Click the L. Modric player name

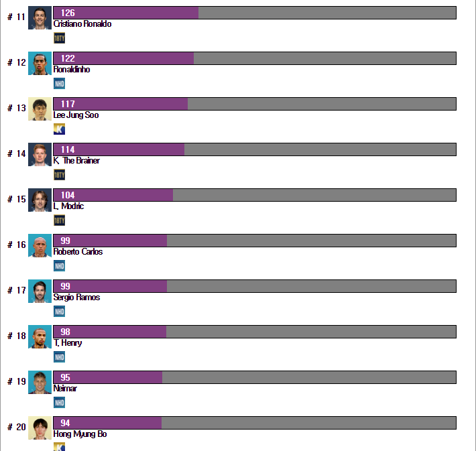68,206
